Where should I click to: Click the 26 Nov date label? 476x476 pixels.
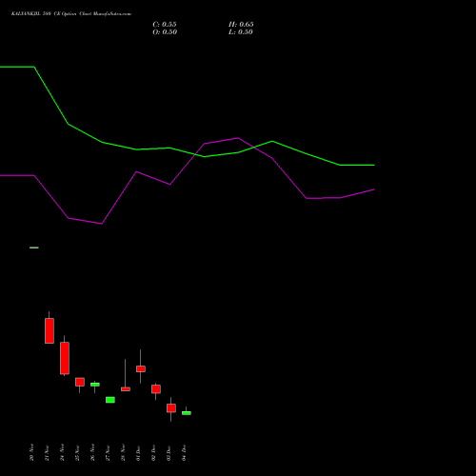(x=92, y=452)
